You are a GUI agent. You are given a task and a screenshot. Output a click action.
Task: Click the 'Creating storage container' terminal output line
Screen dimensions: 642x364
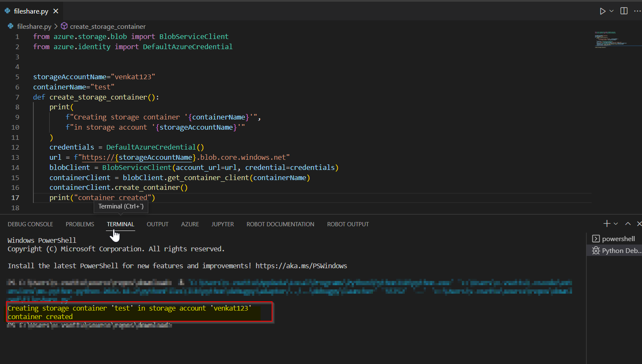[130, 308]
